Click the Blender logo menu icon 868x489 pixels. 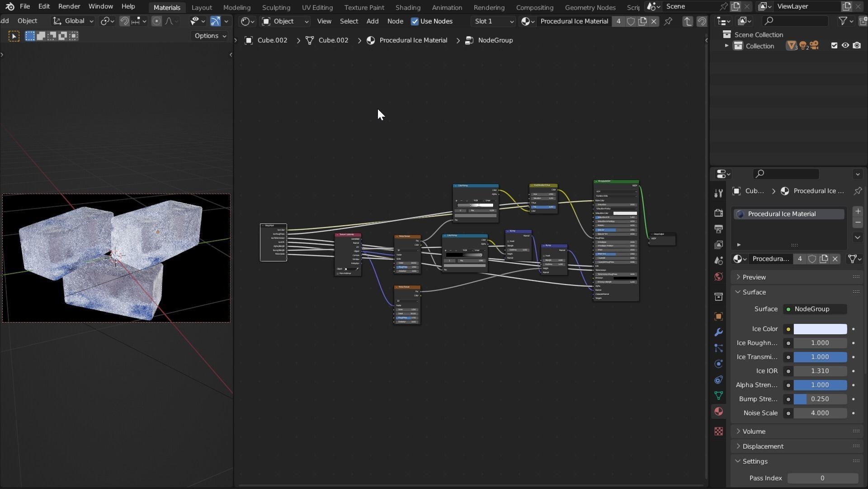pyautogui.click(x=10, y=7)
